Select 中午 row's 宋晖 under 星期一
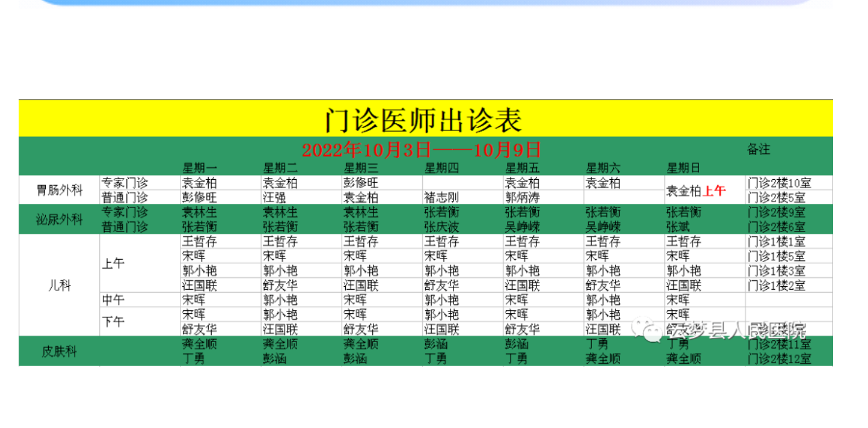The height and width of the screenshot is (428, 868). (x=194, y=300)
